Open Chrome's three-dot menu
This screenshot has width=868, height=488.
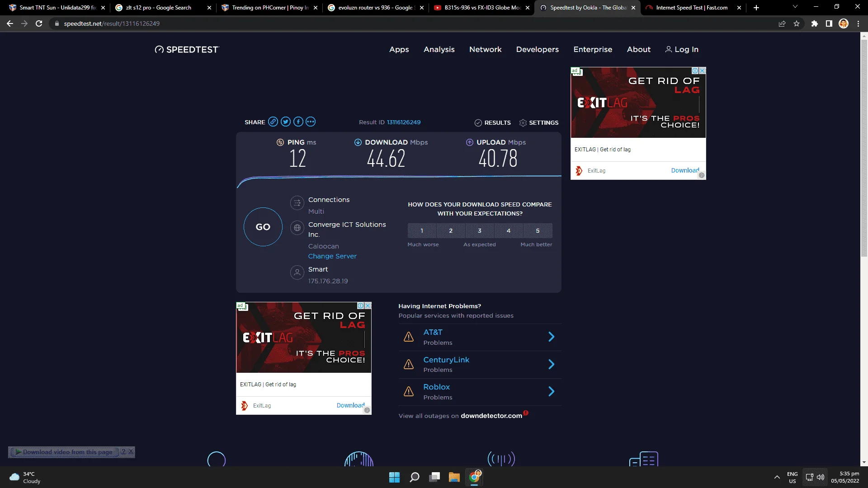coord(858,23)
